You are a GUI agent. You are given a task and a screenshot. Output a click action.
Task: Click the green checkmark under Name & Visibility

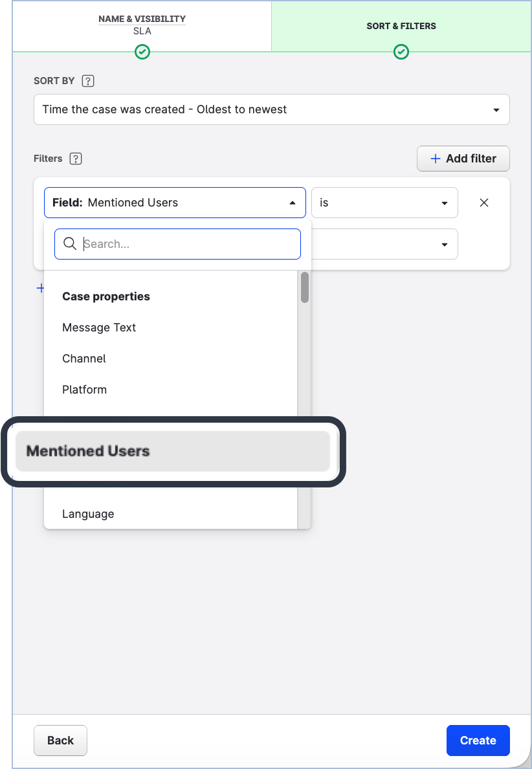[142, 52]
